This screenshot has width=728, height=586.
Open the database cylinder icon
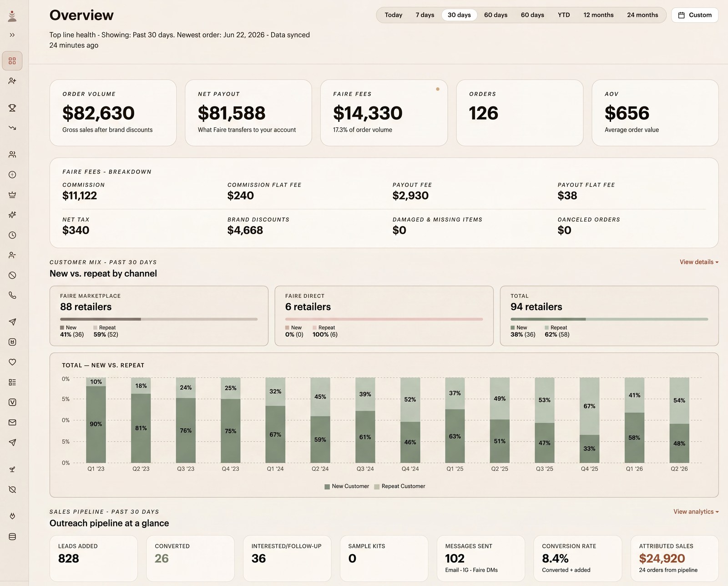click(x=12, y=536)
